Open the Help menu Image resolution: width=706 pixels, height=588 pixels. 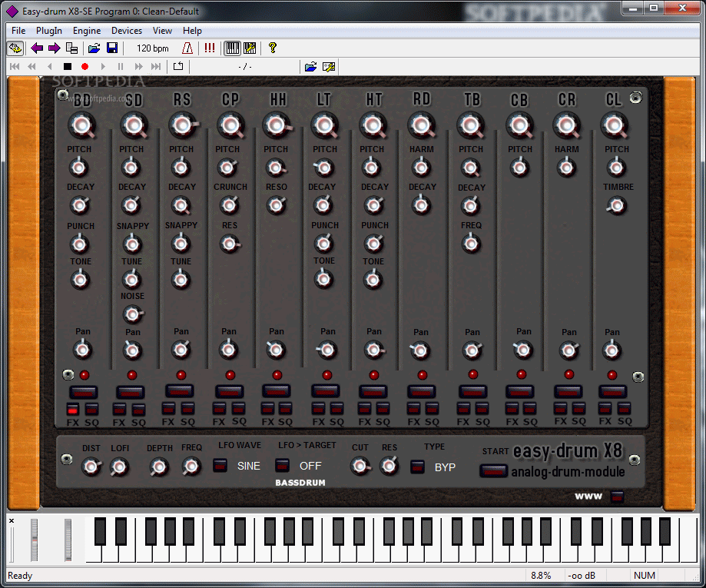click(192, 31)
